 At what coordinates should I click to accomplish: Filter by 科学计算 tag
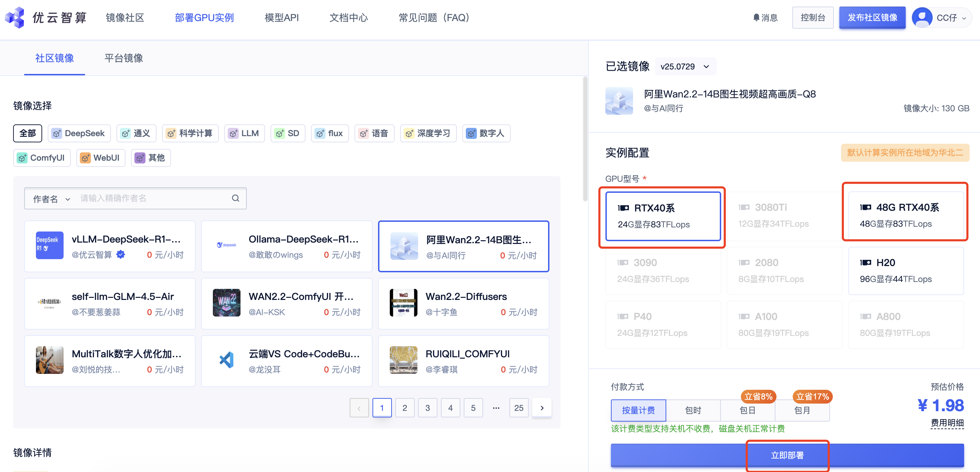click(x=190, y=133)
